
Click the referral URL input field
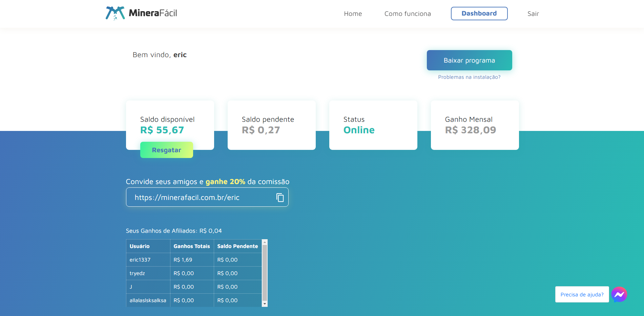coord(207,197)
